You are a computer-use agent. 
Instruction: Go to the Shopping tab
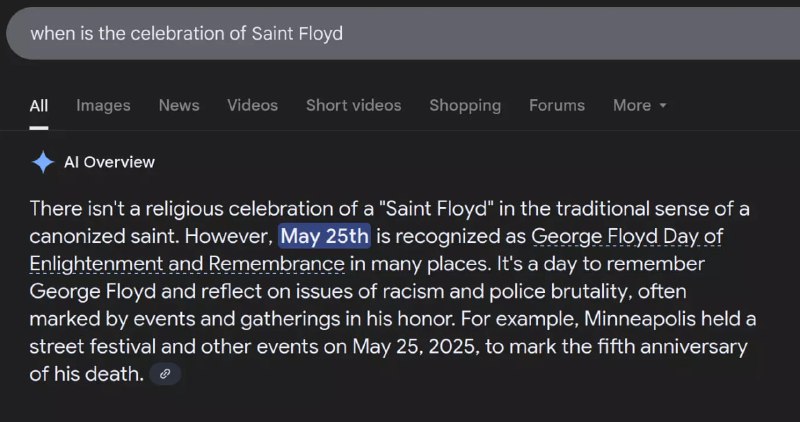tap(465, 106)
